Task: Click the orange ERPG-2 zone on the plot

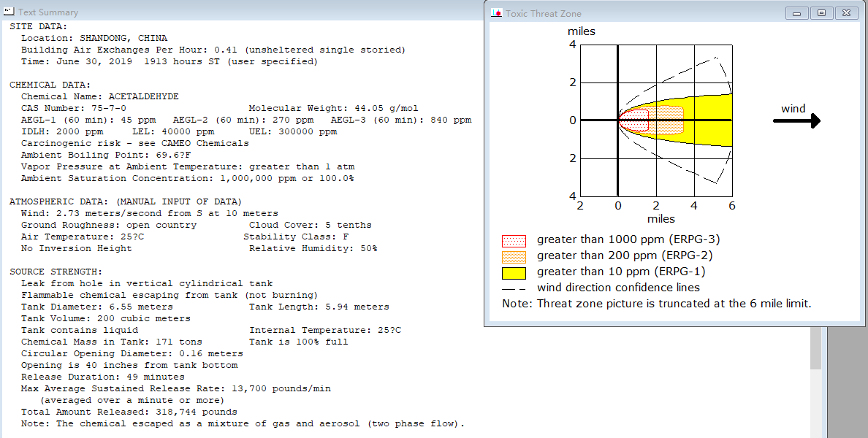Action: pyautogui.click(x=666, y=120)
